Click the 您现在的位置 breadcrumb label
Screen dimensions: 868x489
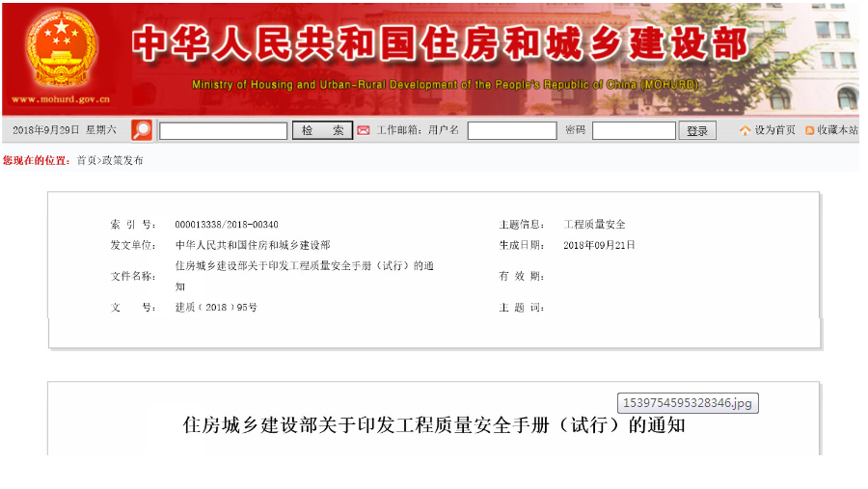coord(37,161)
